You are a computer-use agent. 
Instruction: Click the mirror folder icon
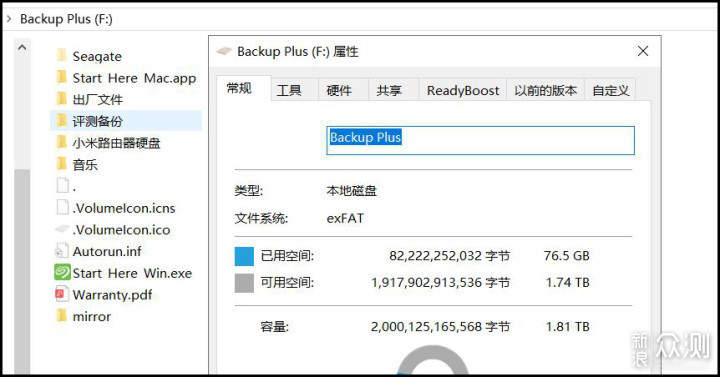[x=62, y=316]
